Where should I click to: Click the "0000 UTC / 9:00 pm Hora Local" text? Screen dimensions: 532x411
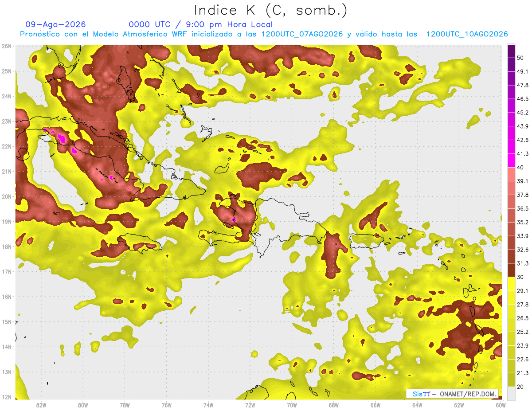pyautogui.click(x=201, y=24)
